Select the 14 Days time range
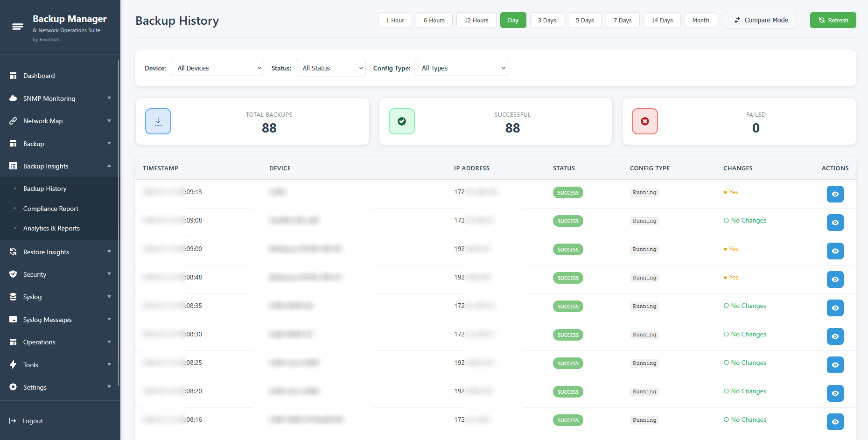 [662, 20]
